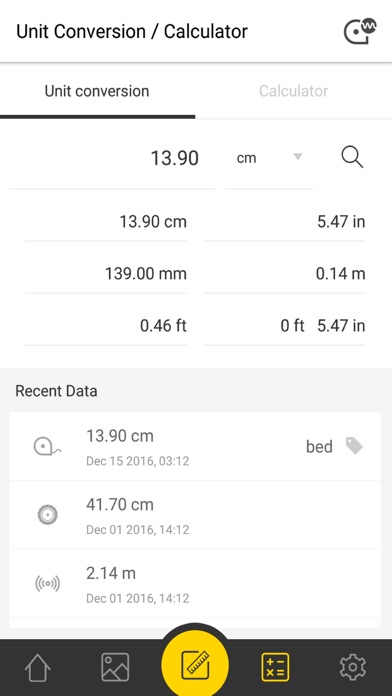Select the Unit conversion tab

[97, 91]
